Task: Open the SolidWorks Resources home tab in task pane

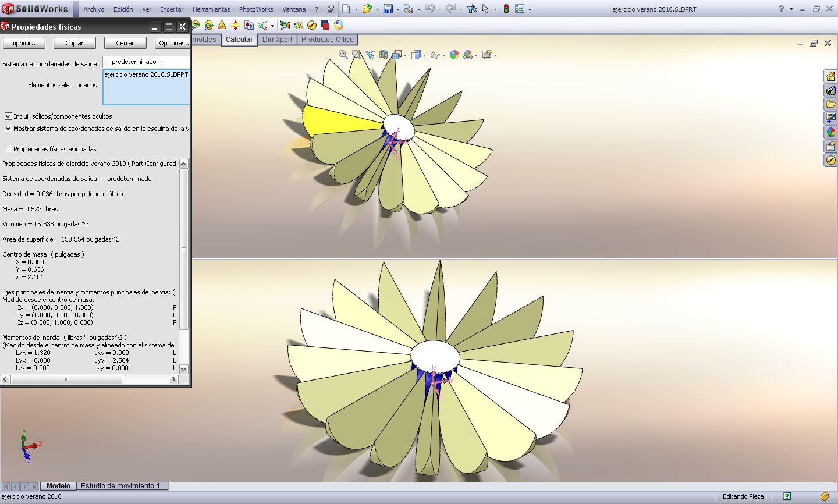Action: pyautogui.click(x=831, y=76)
